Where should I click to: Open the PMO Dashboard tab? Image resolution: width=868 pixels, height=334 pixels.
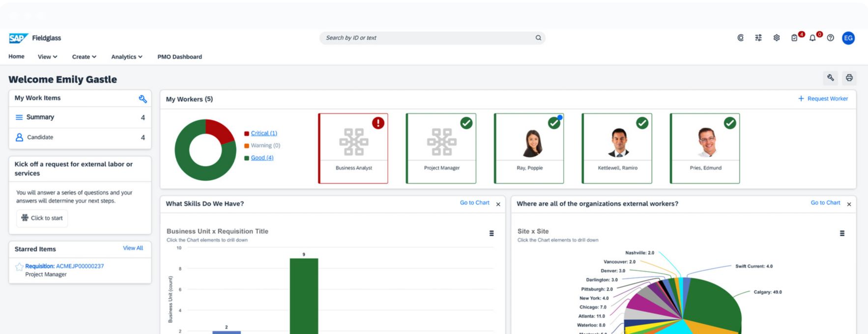(x=179, y=57)
